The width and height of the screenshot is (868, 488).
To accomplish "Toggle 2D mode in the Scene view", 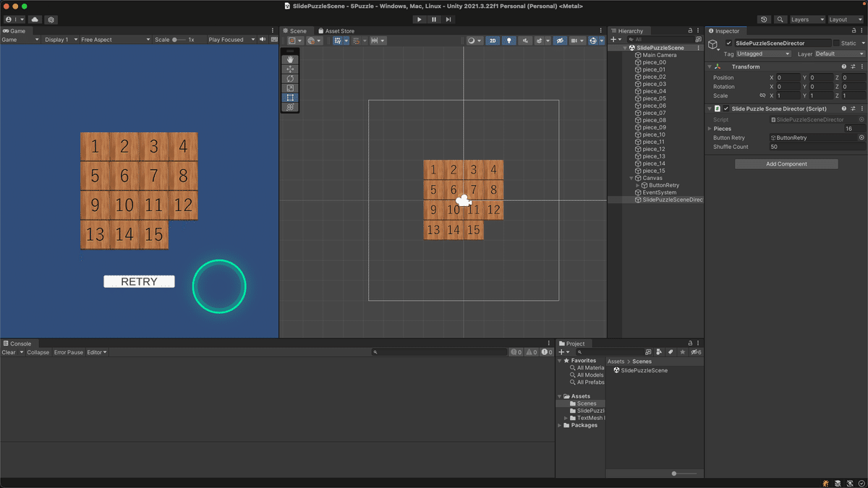I will pos(493,40).
